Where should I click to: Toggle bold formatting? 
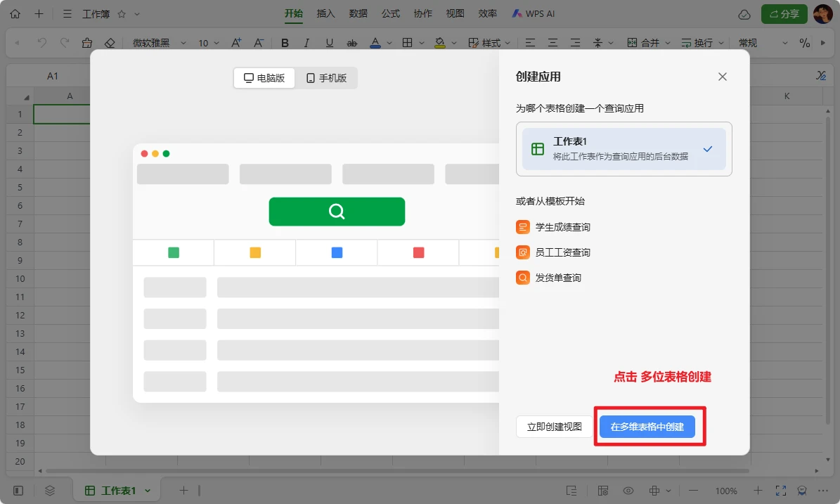(x=285, y=43)
